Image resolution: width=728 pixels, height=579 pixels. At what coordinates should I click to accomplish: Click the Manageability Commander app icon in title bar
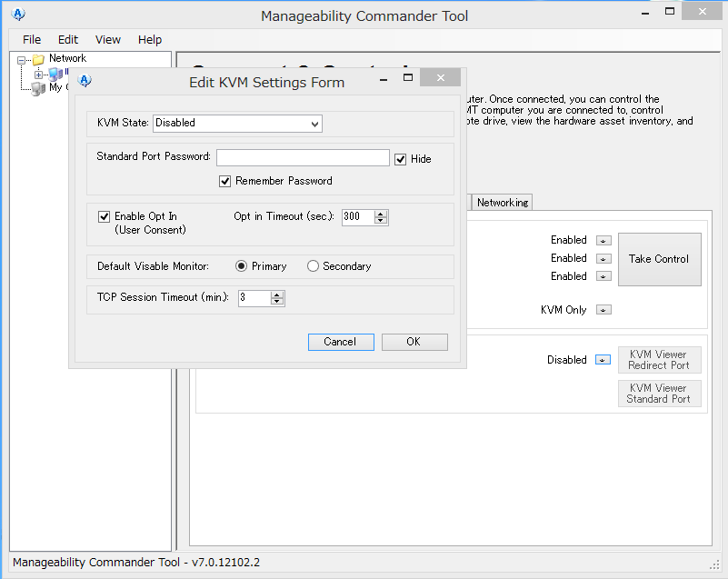(18, 15)
